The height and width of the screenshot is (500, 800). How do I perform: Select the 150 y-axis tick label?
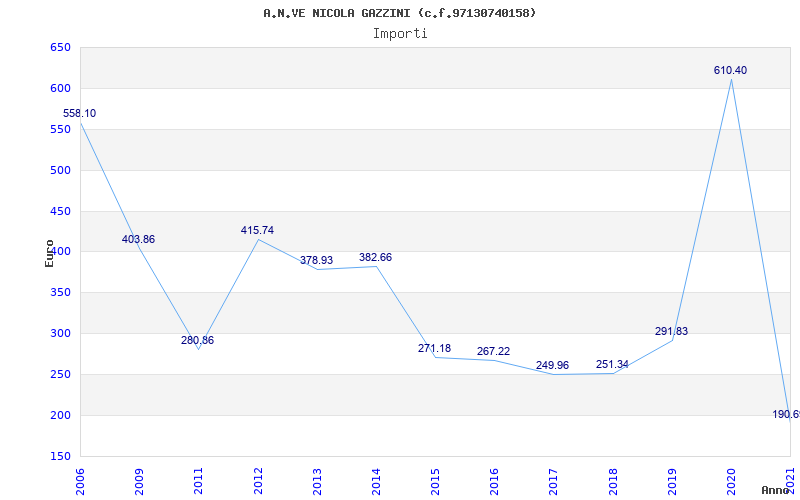tap(60, 456)
